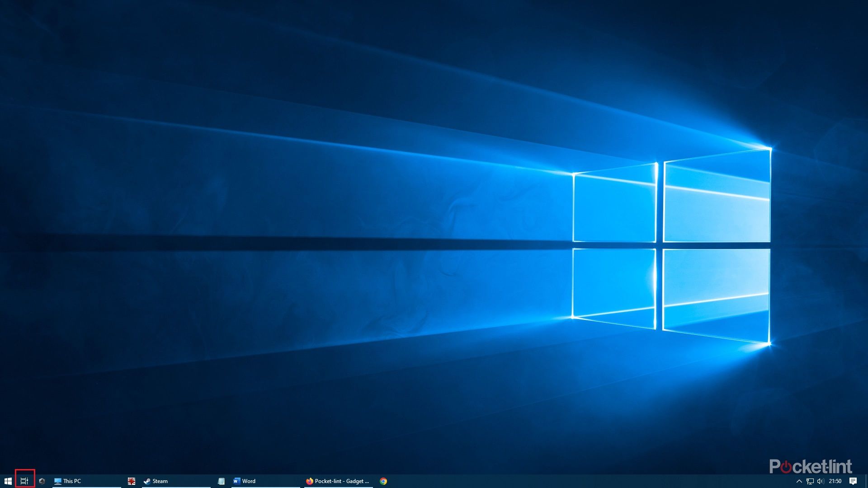
Task: Open the Action Center notifications
Action: point(853,481)
